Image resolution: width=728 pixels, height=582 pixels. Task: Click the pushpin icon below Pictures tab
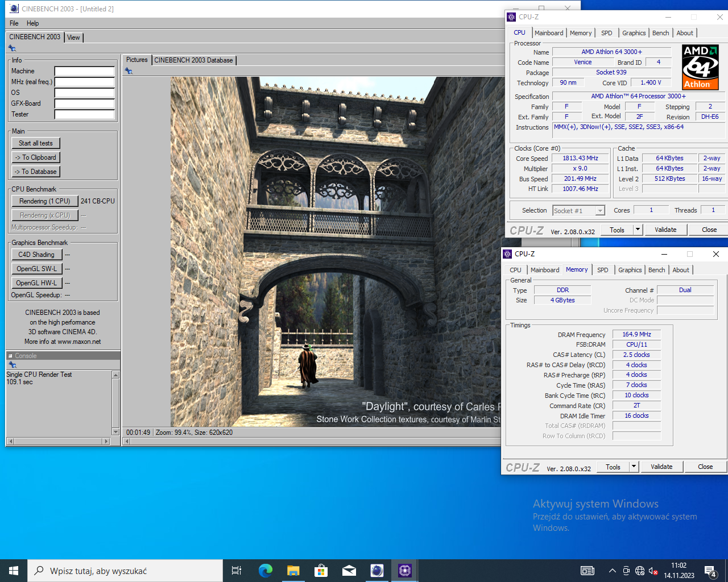129,71
